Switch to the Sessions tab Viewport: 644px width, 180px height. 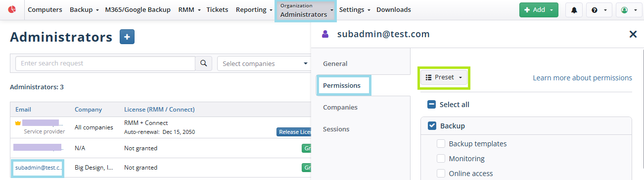[x=336, y=129]
